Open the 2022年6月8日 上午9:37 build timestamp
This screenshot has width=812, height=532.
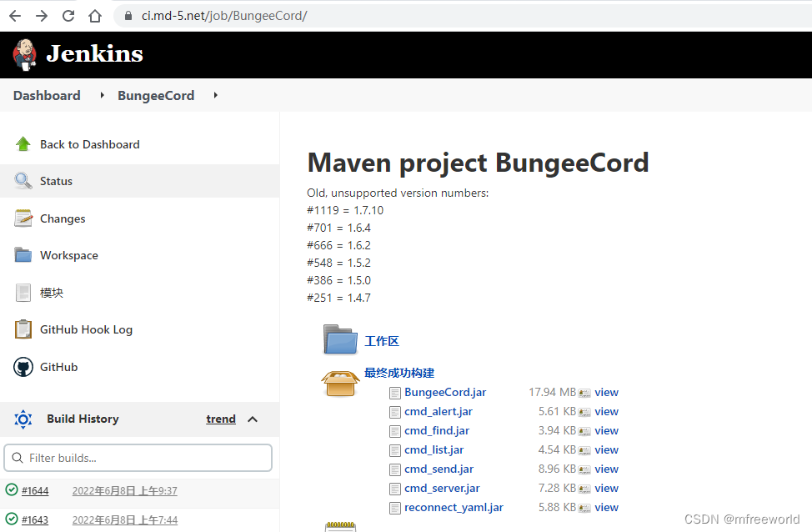125,490
